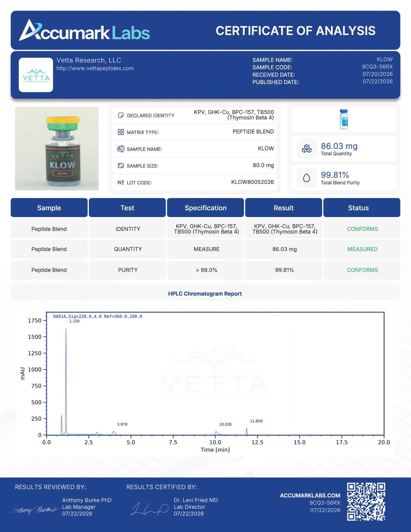The image size is (411, 532).
Task: Click the Test column header
Action: coord(127,208)
